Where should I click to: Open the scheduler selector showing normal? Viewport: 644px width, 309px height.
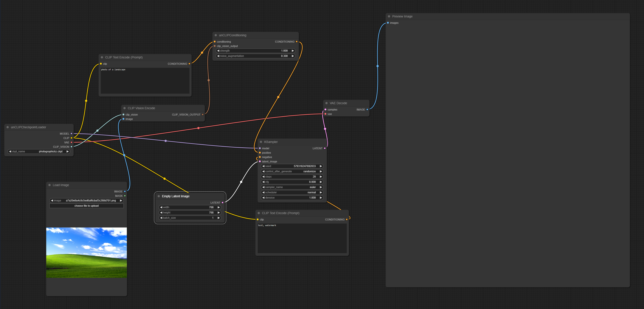(292, 192)
